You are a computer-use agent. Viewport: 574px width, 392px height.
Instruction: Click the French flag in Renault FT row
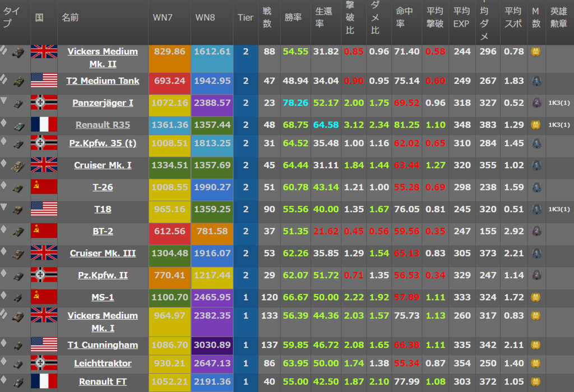(44, 381)
